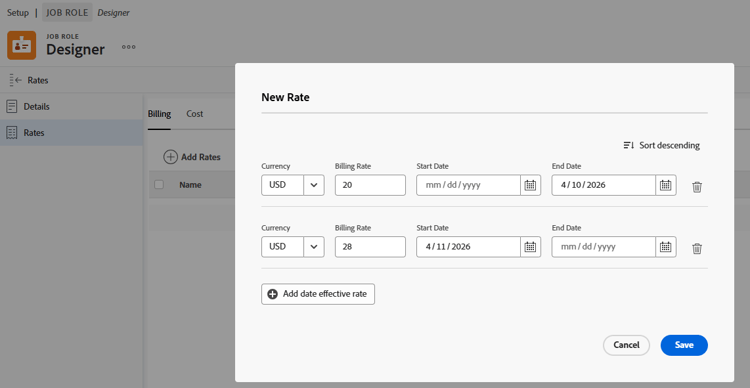The height and width of the screenshot is (388, 750).
Task: Click Setup in the breadcrumb
Action: tap(18, 12)
